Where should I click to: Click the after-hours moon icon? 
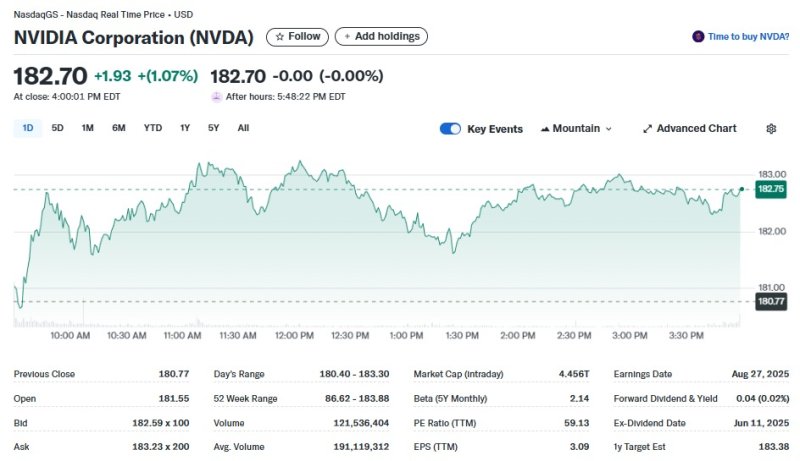click(217, 97)
